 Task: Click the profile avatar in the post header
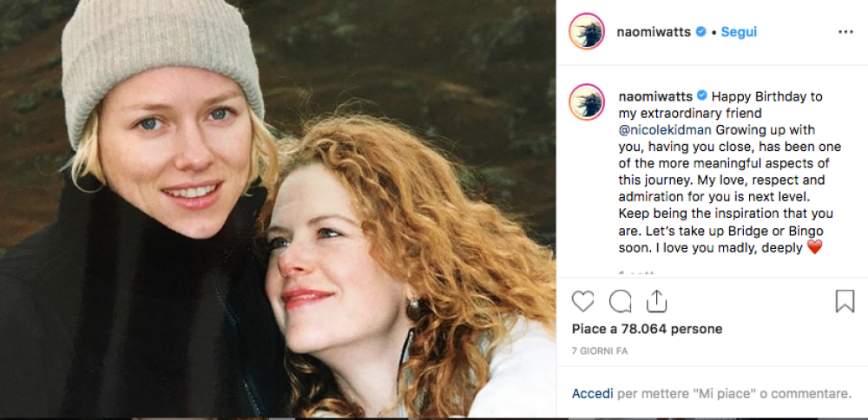[587, 32]
